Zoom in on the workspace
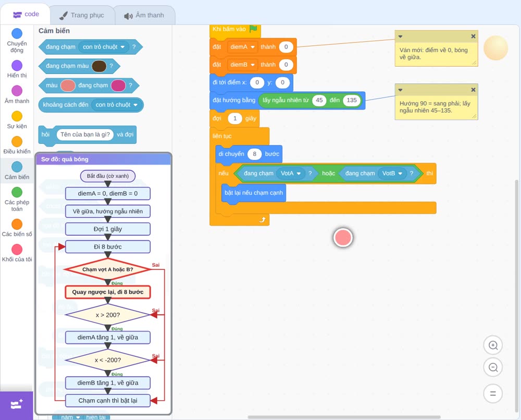 click(x=493, y=345)
